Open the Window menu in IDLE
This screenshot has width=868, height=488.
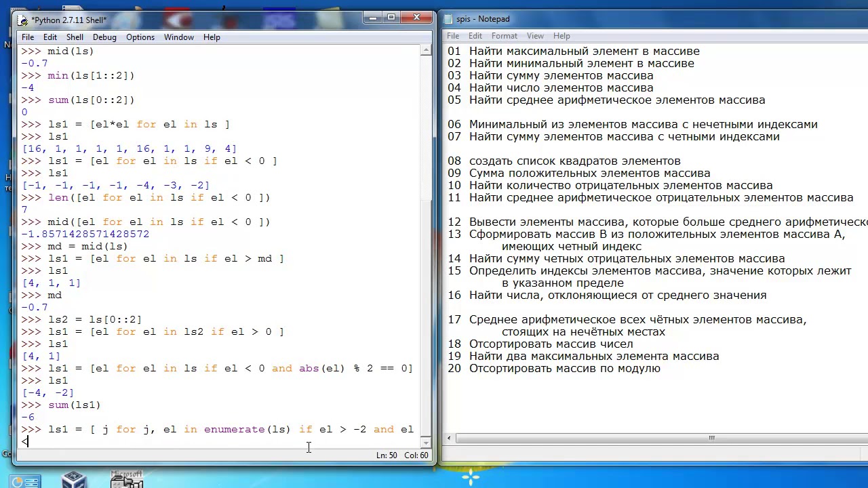[x=179, y=37]
